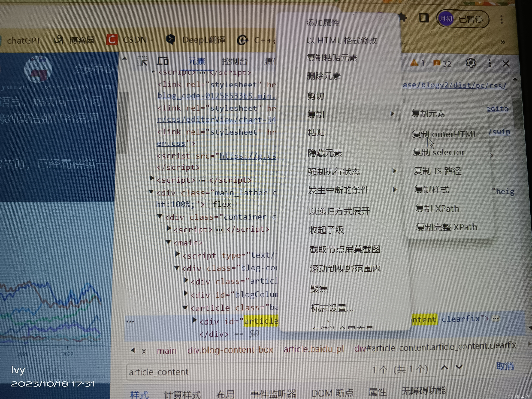
Task: Switch to the 控制台 tab in DevTools
Action: click(x=234, y=61)
